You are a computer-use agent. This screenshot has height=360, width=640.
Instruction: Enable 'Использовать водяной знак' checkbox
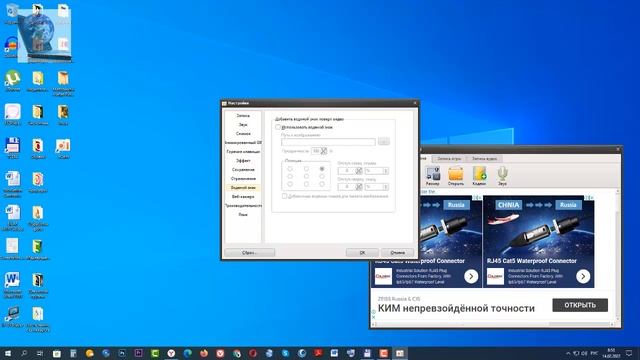278,127
